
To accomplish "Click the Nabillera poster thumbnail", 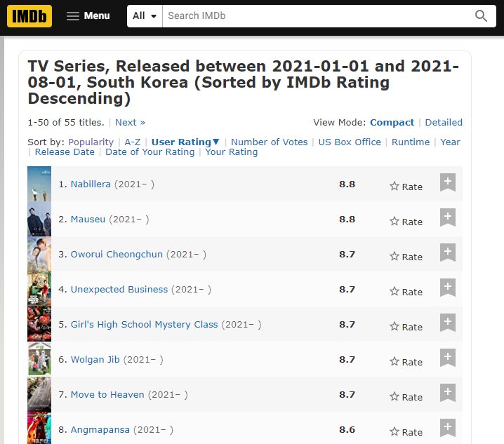I will 39,184.
